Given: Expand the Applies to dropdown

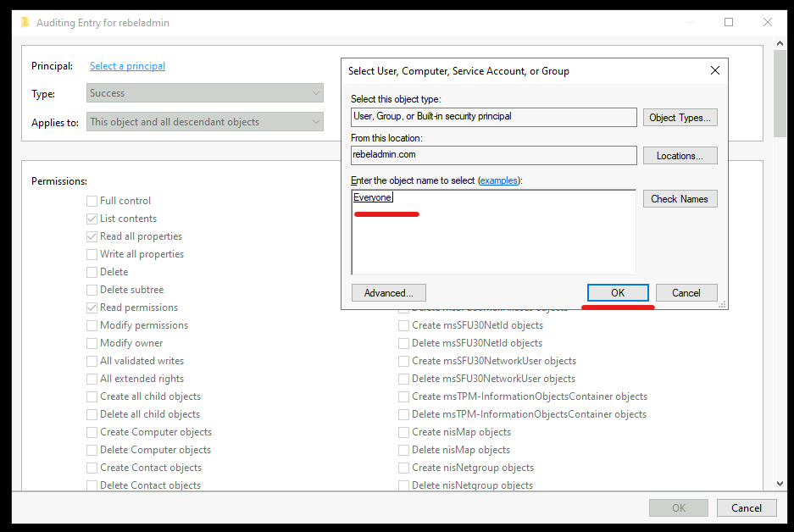Looking at the screenshot, I should (x=205, y=122).
